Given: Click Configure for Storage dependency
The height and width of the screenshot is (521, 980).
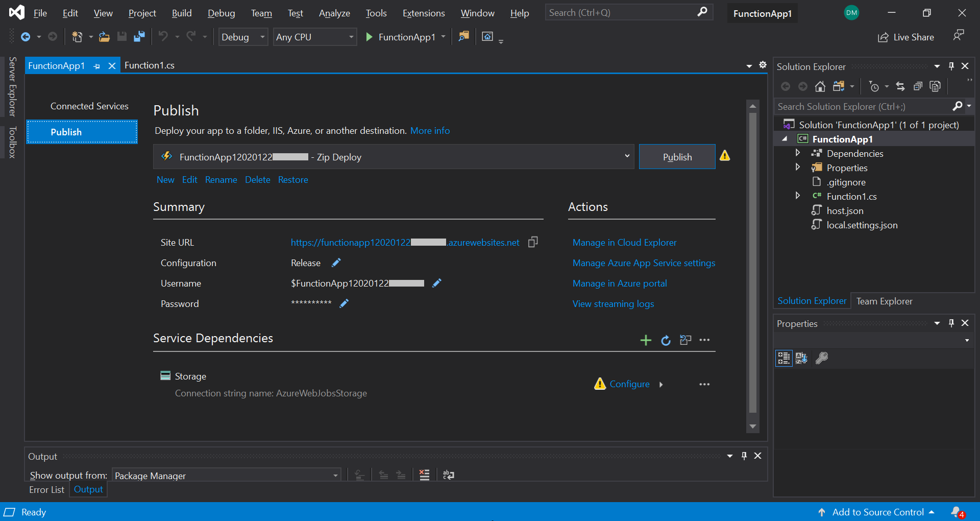Looking at the screenshot, I should pos(629,384).
